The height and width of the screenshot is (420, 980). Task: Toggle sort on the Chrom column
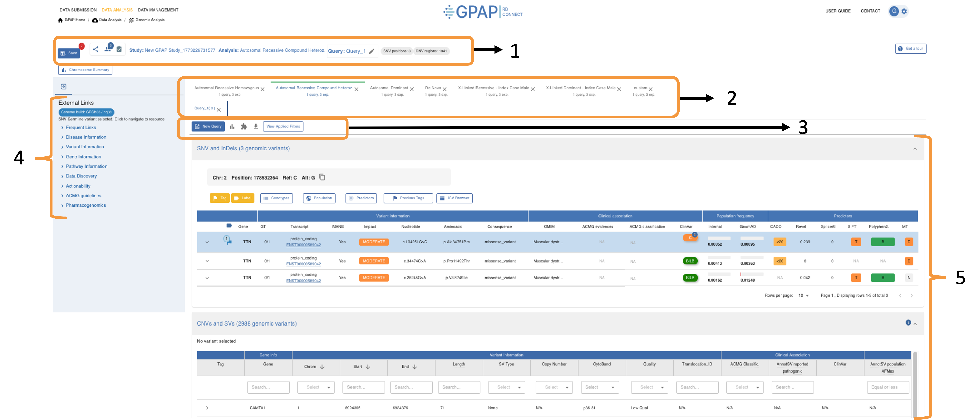[x=322, y=367]
